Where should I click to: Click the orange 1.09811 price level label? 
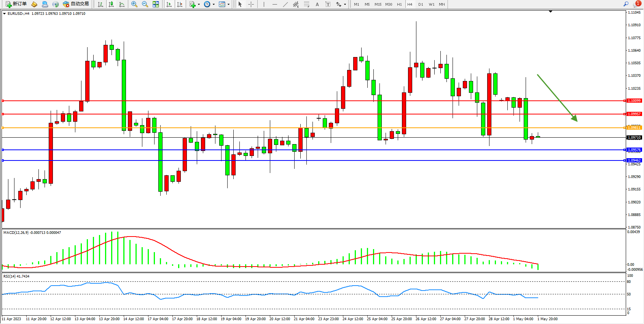(x=634, y=128)
